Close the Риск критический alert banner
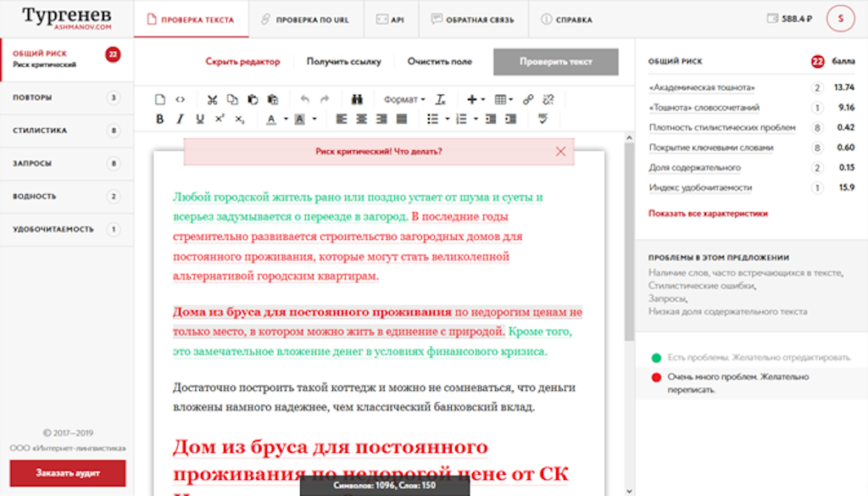 [561, 152]
